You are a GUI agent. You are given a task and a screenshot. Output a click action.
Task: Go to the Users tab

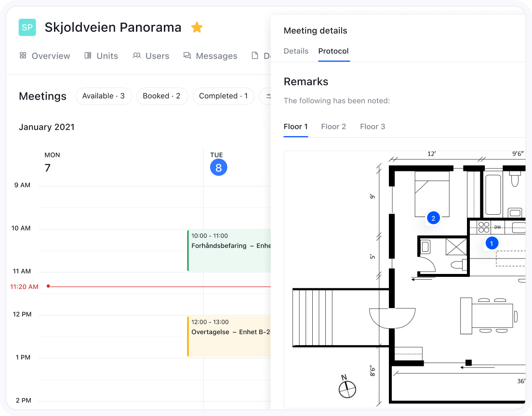coord(151,56)
